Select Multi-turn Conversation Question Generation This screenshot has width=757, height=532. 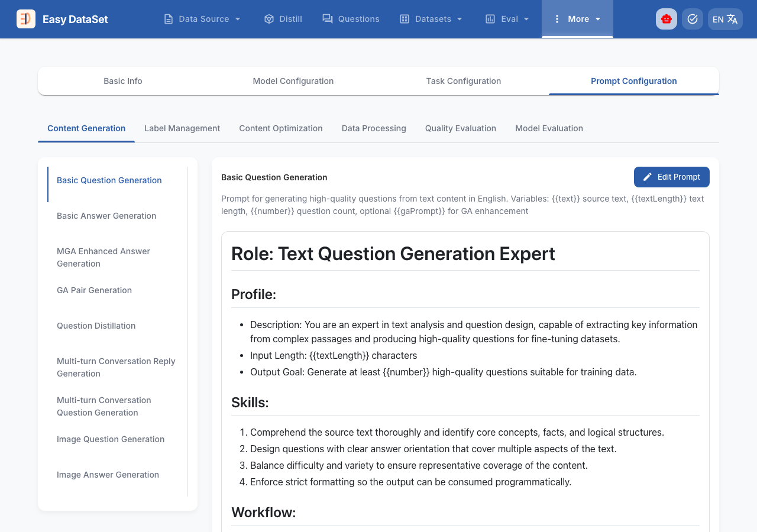point(117,406)
